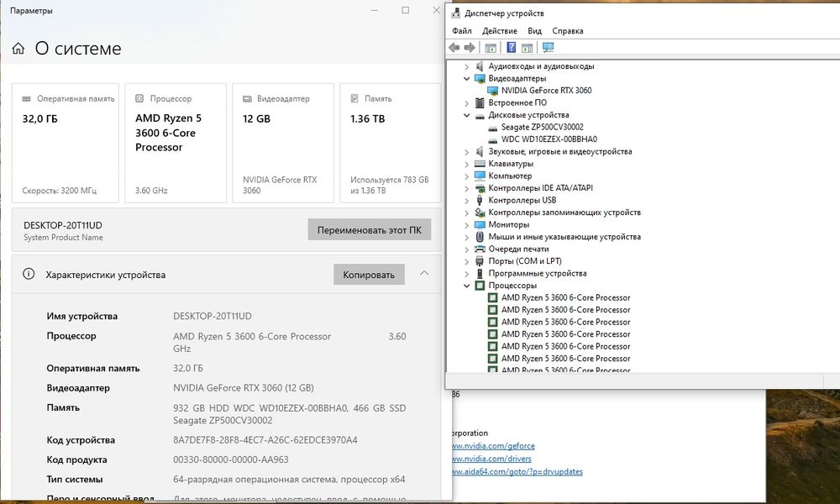Click the Код устройства value text
Screen dimensions: 840x504
265,439
